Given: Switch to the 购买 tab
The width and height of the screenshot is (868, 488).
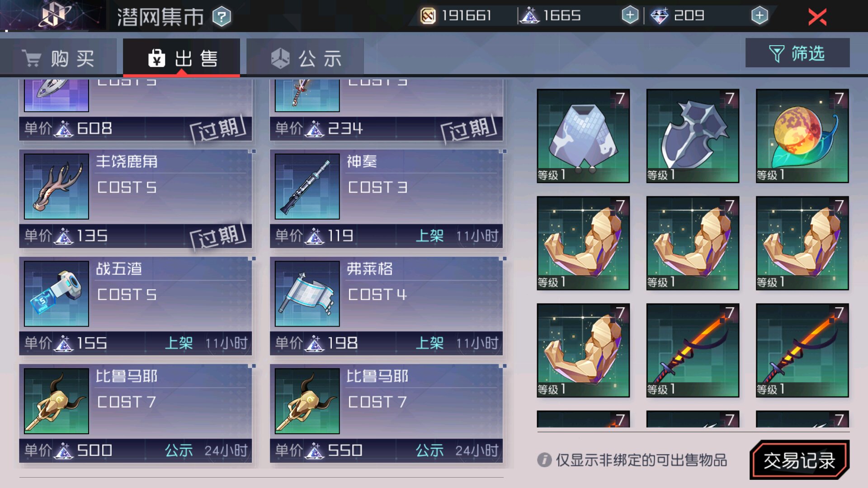Looking at the screenshot, I should [x=58, y=58].
